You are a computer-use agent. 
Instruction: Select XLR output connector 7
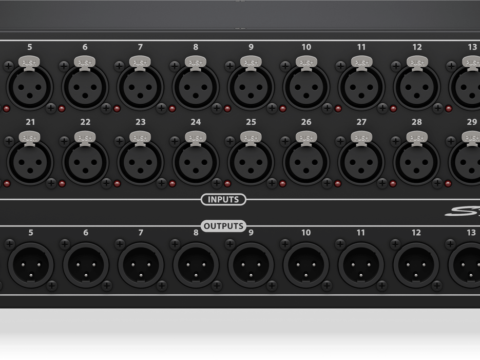click(141, 265)
